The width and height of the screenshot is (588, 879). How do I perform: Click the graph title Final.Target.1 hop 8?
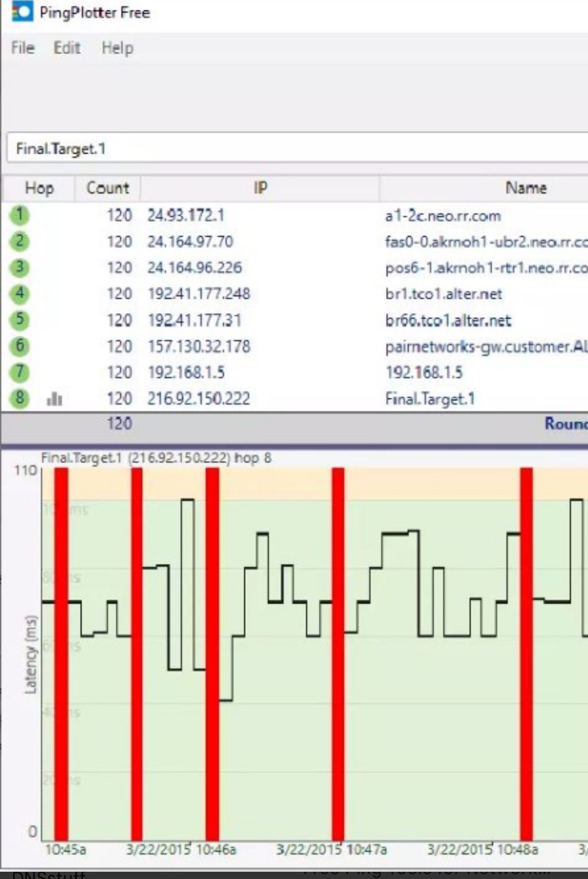(x=156, y=458)
